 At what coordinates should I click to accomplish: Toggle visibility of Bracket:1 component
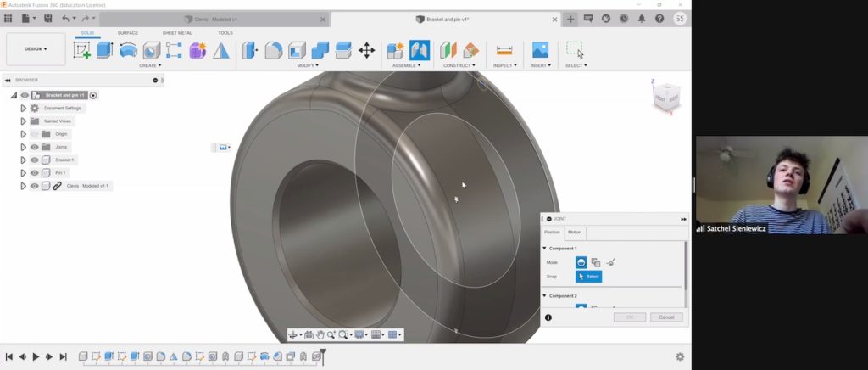tap(35, 160)
